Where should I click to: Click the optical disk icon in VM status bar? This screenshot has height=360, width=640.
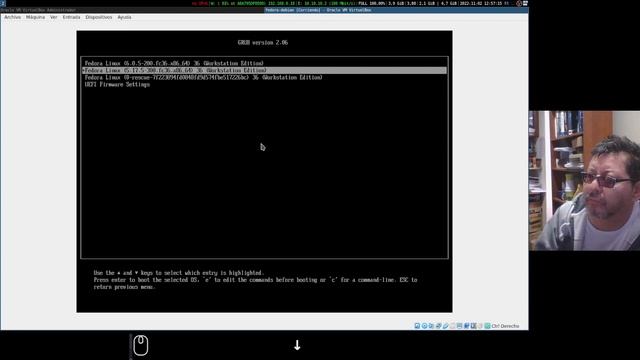click(424, 326)
